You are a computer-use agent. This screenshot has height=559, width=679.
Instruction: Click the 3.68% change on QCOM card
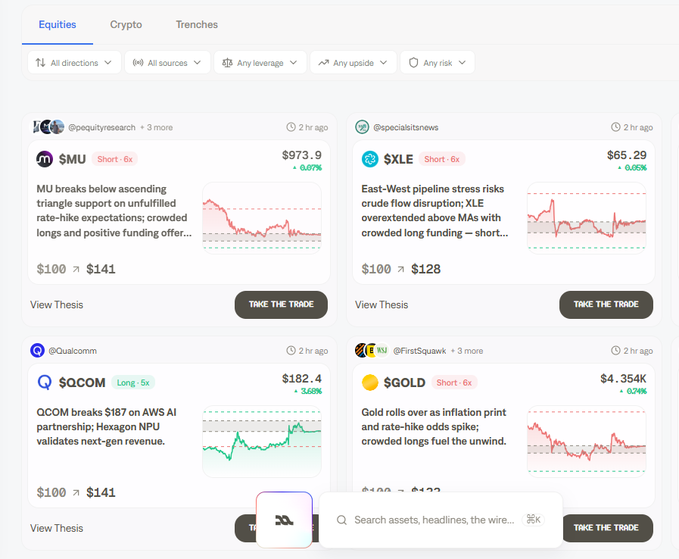pos(308,391)
